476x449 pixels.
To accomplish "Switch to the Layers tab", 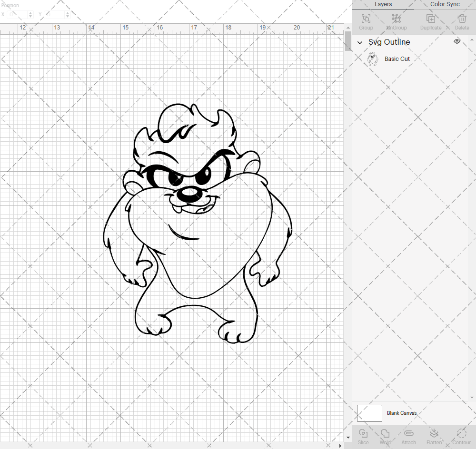I will 383,4.
